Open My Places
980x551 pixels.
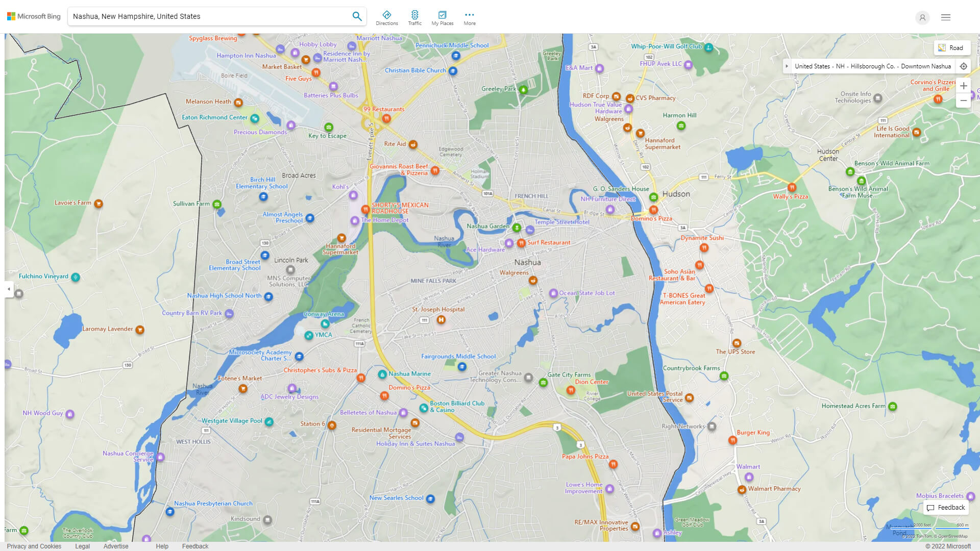tap(442, 18)
